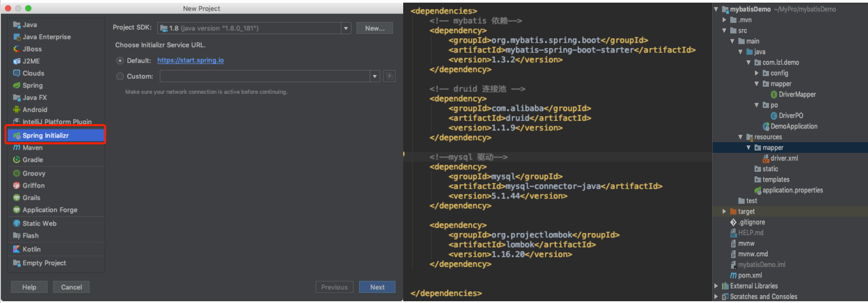
Task: Click the Help button
Action: pyautogui.click(x=29, y=287)
